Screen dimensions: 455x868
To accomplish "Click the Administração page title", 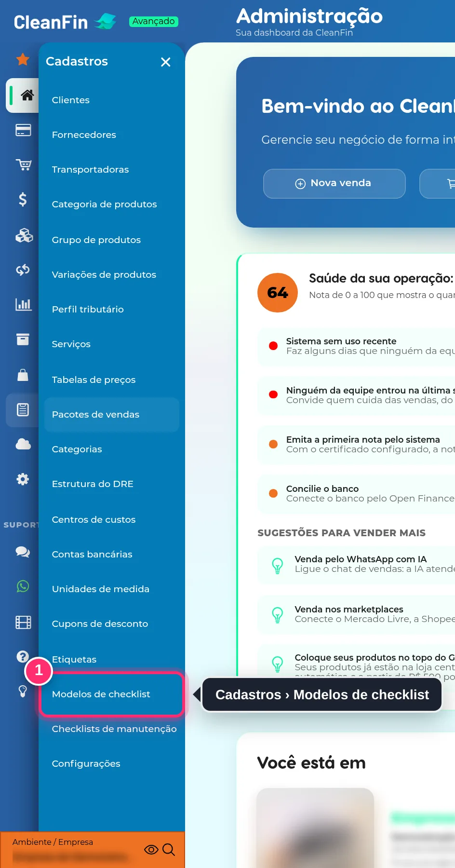I will tap(309, 16).
